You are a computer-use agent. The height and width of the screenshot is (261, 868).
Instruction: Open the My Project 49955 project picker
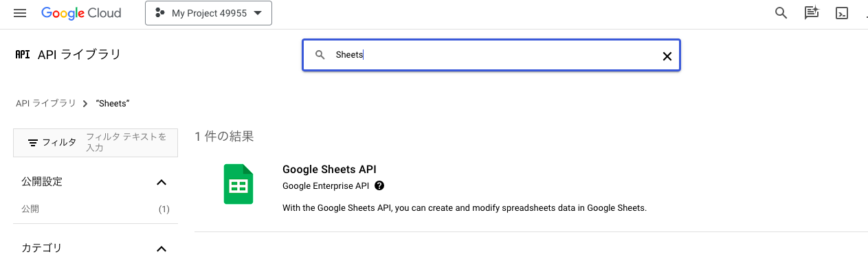point(208,13)
